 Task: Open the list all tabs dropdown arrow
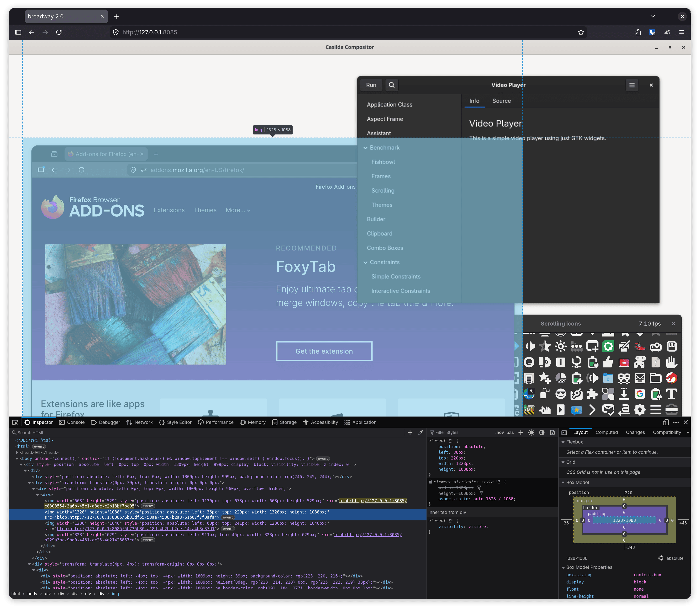tap(653, 16)
